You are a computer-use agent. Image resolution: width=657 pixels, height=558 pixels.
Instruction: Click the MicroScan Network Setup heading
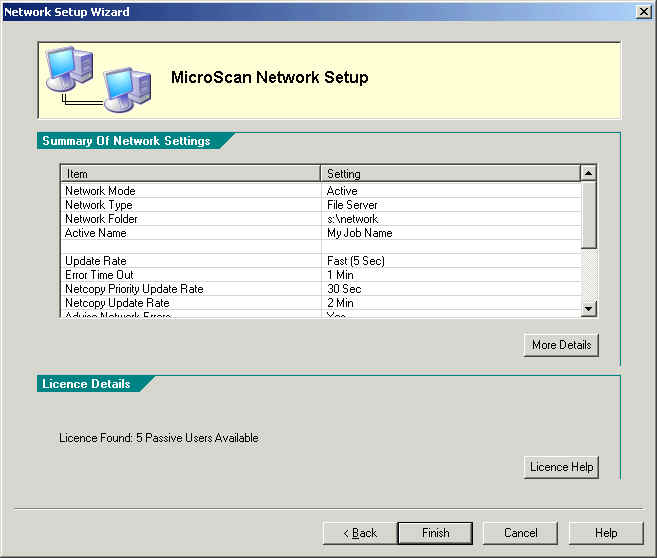point(269,78)
